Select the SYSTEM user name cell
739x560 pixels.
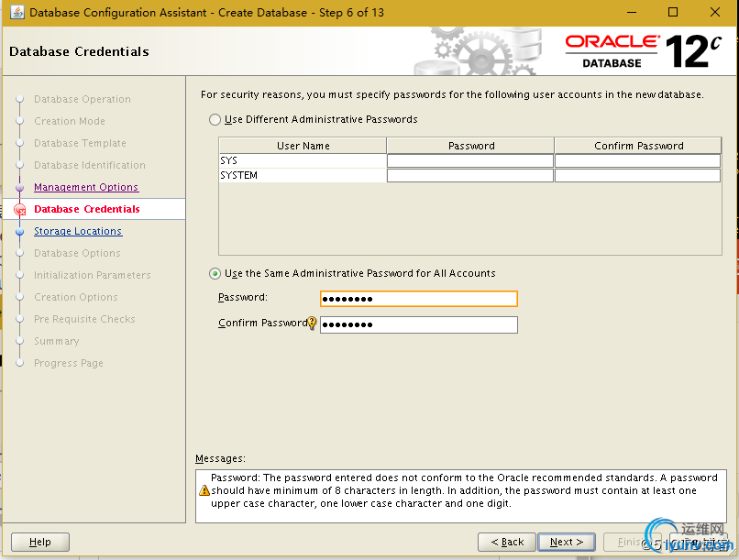pyautogui.click(x=303, y=176)
